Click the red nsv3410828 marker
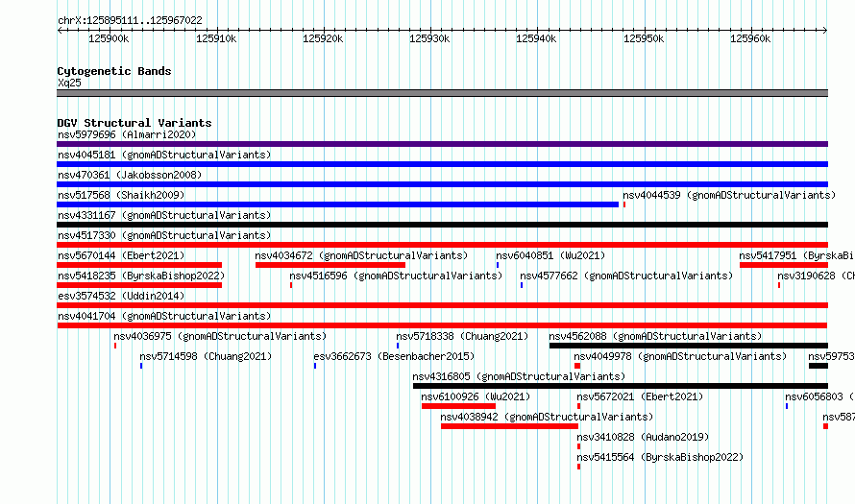The image size is (855, 504). [x=578, y=446]
